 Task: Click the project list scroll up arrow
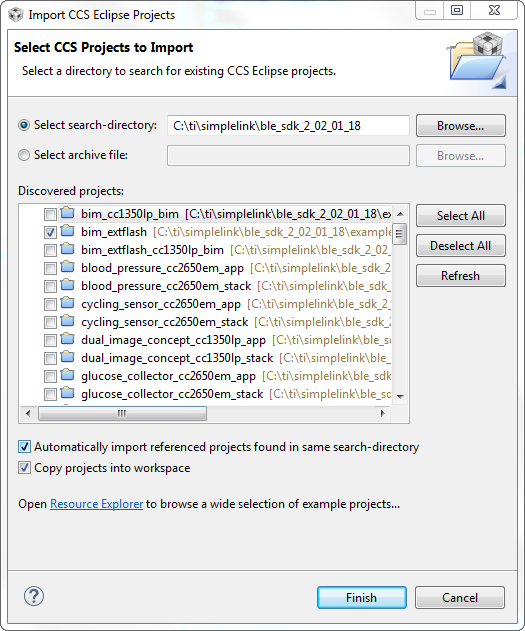pyautogui.click(x=400, y=214)
